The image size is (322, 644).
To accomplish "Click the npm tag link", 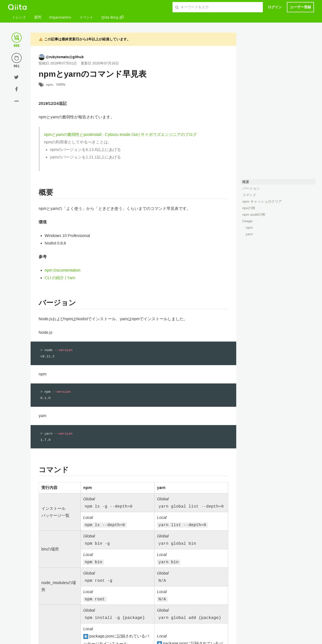I will (49, 85).
